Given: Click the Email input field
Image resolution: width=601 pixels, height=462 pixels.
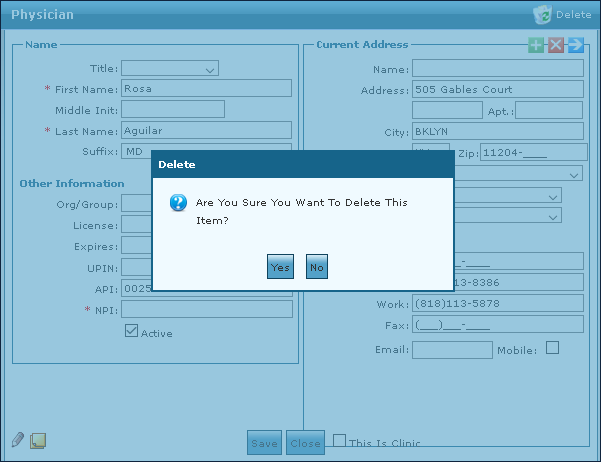Looking at the screenshot, I should coord(452,350).
